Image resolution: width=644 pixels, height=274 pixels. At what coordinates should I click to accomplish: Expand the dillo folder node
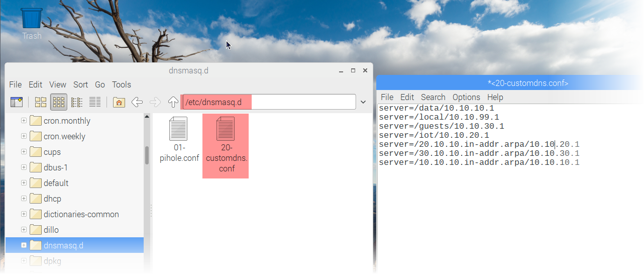pyautogui.click(x=24, y=230)
